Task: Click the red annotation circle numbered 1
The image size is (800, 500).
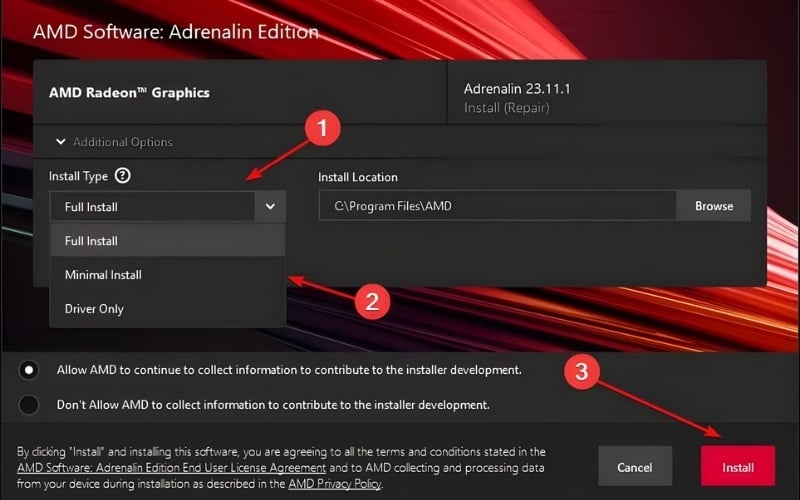Action: (322, 128)
